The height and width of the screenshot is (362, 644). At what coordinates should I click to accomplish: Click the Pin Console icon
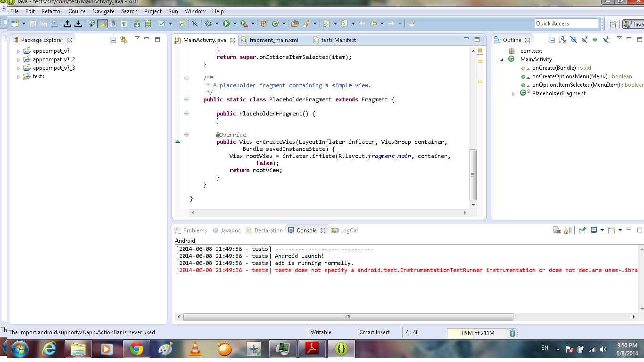pyautogui.click(x=583, y=230)
